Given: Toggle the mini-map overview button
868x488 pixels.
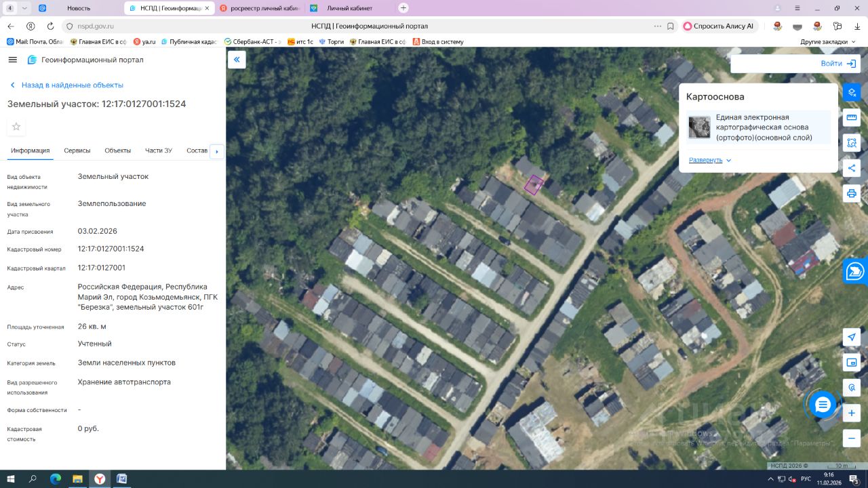Looking at the screenshot, I should pyautogui.click(x=852, y=363).
